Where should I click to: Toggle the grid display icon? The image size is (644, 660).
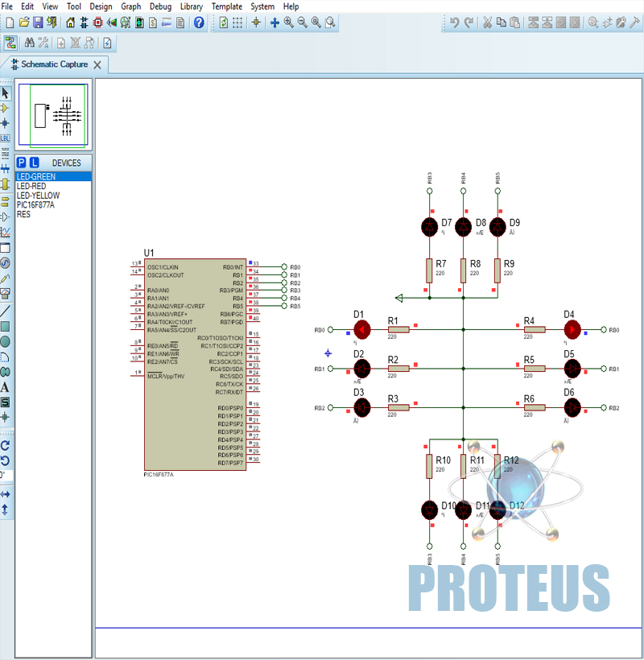pyautogui.click(x=237, y=23)
